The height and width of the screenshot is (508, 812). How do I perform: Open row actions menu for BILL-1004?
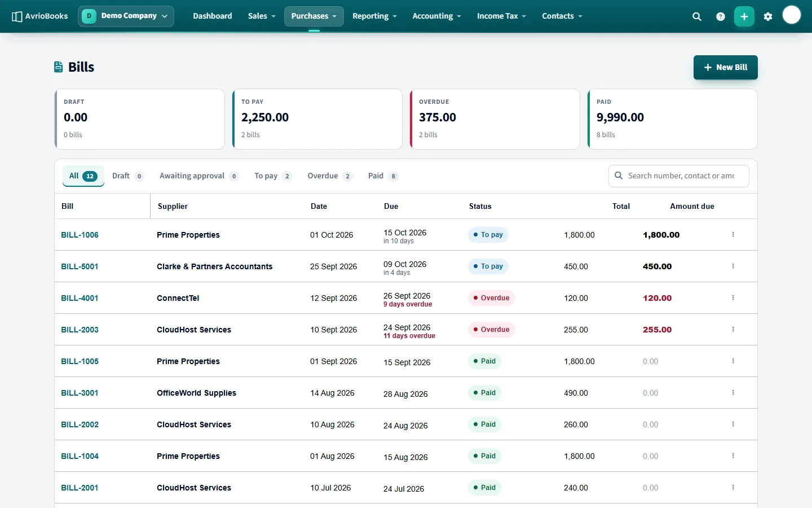(733, 456)
